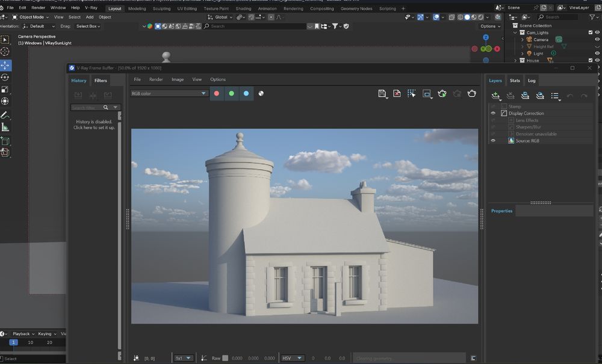Hide the Source: RGB layer
The width and height of the screenshot is (602, 364).
[494, 141]
